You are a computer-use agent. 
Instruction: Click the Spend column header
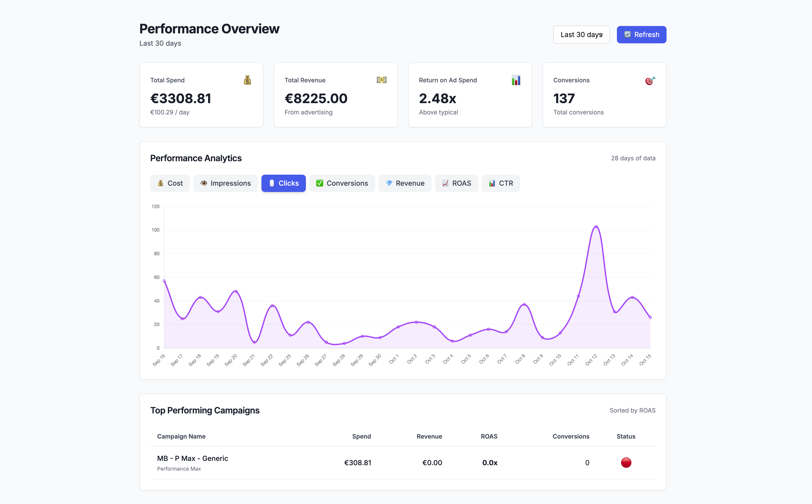[361, 436]
